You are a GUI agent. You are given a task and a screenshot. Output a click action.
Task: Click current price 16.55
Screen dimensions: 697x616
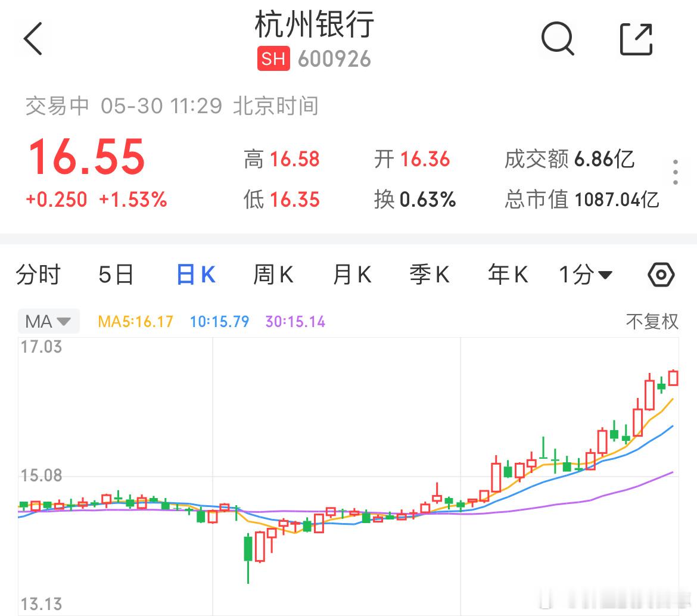coord(87,157)
